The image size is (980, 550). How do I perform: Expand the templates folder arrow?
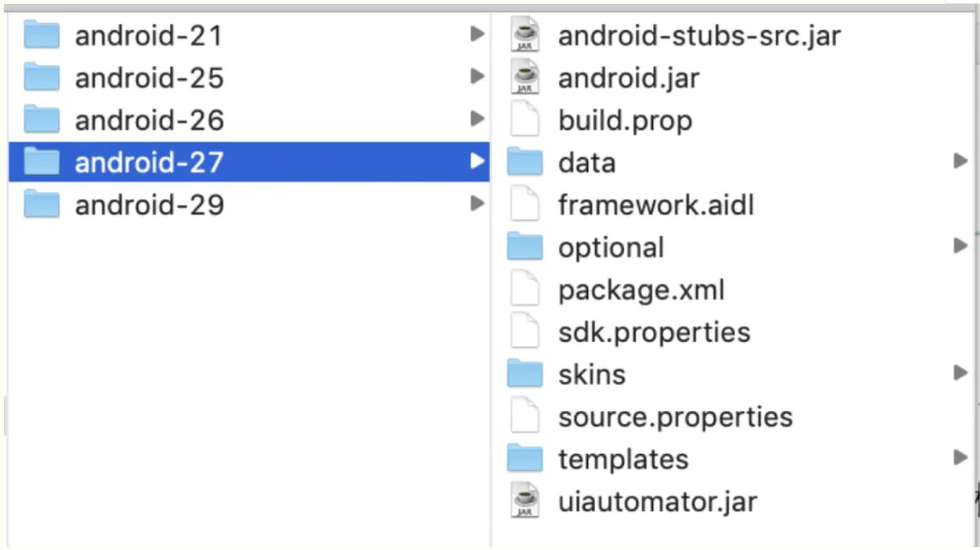click(x=961, y=458)
